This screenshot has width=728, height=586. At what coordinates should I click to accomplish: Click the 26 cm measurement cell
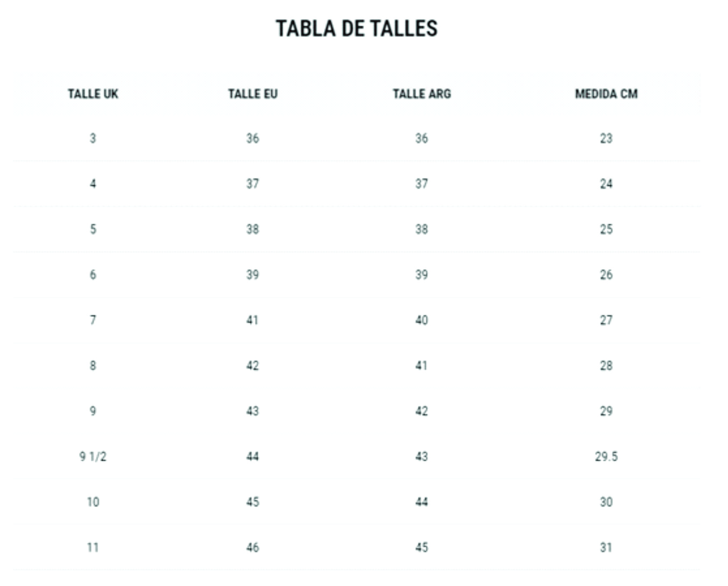(606, 275)
